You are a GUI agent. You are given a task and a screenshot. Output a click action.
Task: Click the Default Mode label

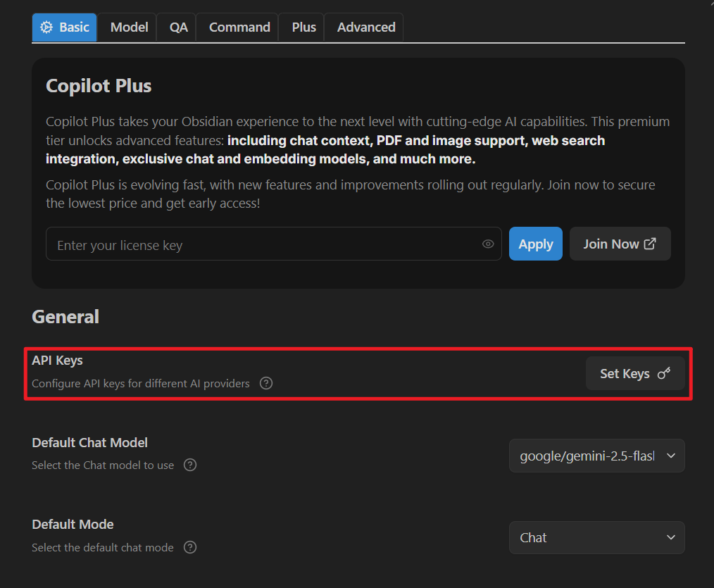(x=73, y=524)
